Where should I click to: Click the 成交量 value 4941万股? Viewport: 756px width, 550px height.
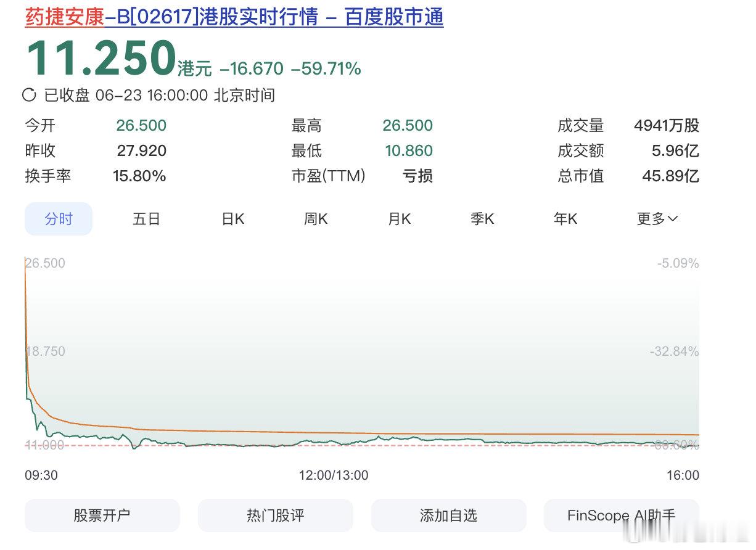tap(667, 126)
